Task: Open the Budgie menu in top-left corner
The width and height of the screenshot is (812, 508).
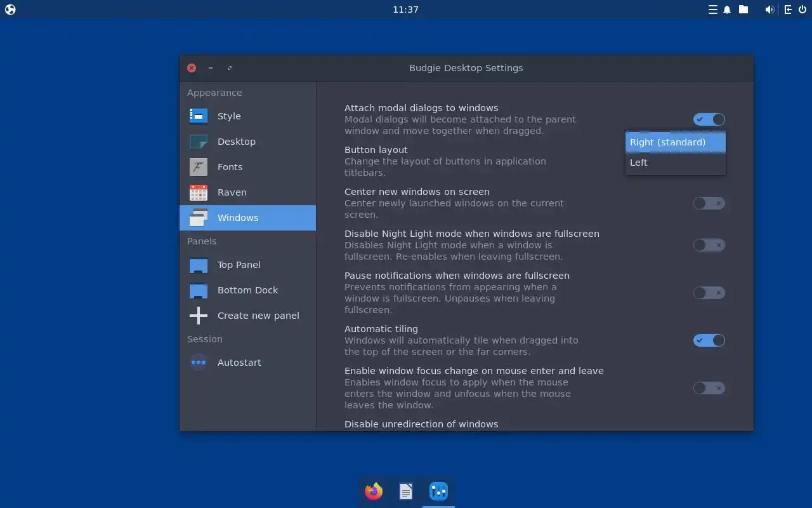Action: [x=10, y=10]
